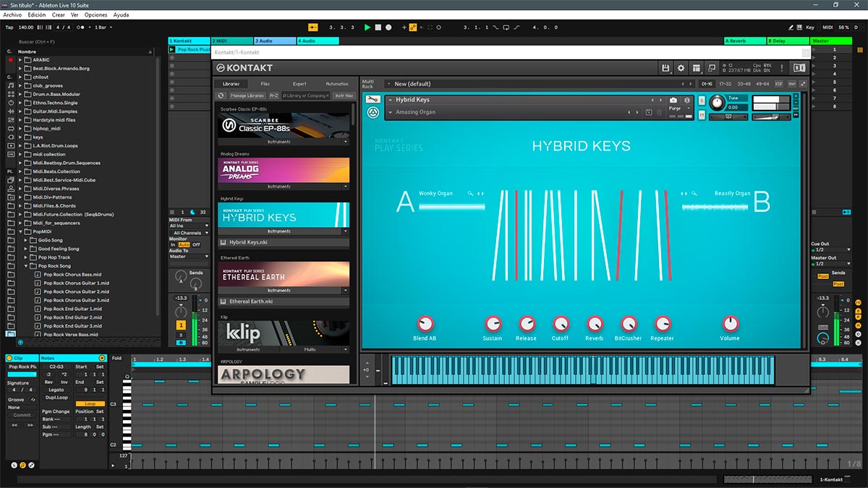This screenshot has height=488, width=868.
Task: Click the Kontakt minimized view icon
Action: pyautogui.click(x=712, y=68)
